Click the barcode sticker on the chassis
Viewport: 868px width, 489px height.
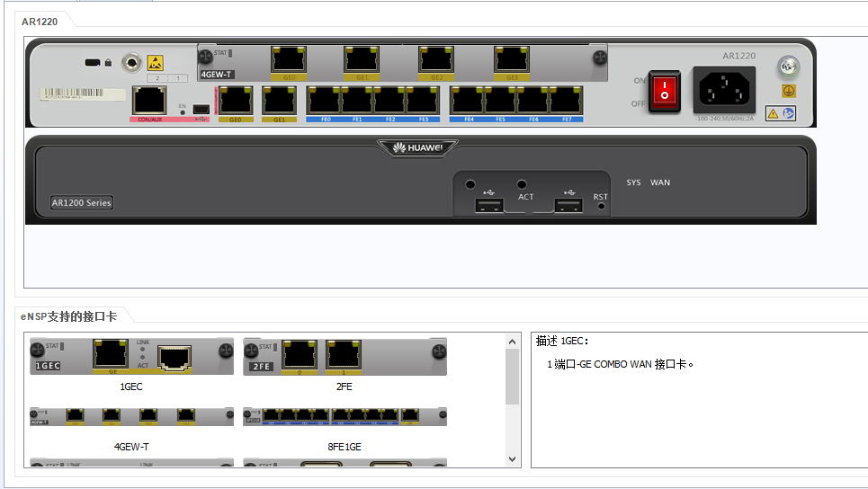click(82, 94)
